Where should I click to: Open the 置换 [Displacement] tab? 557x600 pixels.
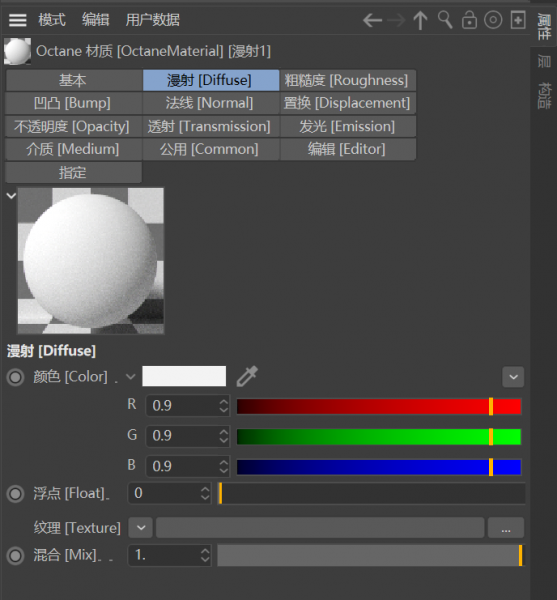pyautogui.click(x=348, y=103)
